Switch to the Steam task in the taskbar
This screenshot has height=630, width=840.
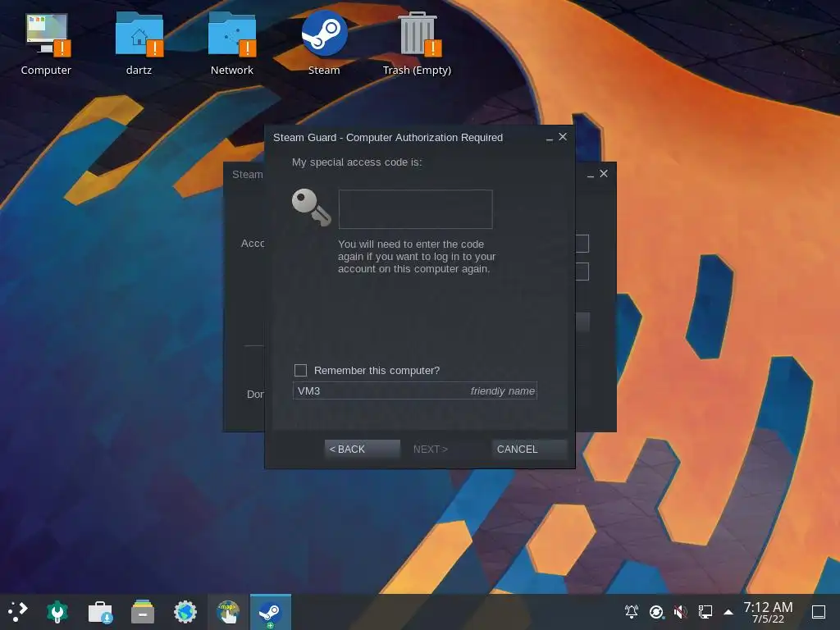[x=271, y=612]
